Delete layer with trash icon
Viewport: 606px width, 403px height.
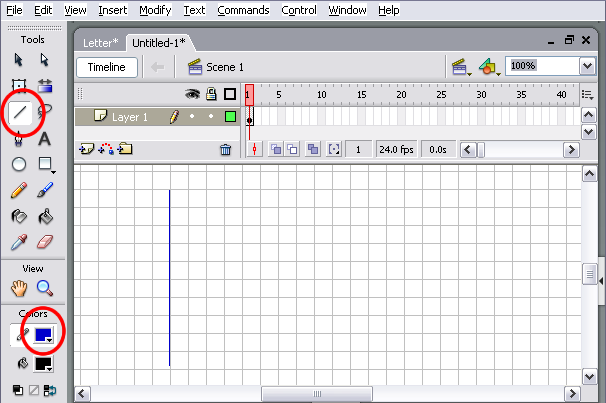(226, 149)
